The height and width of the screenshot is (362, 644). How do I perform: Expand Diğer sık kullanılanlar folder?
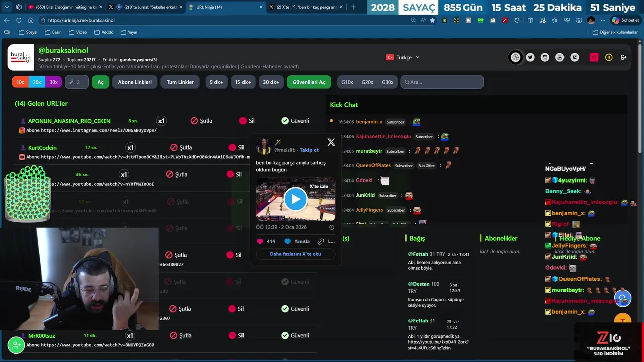[x=615, y=32]
